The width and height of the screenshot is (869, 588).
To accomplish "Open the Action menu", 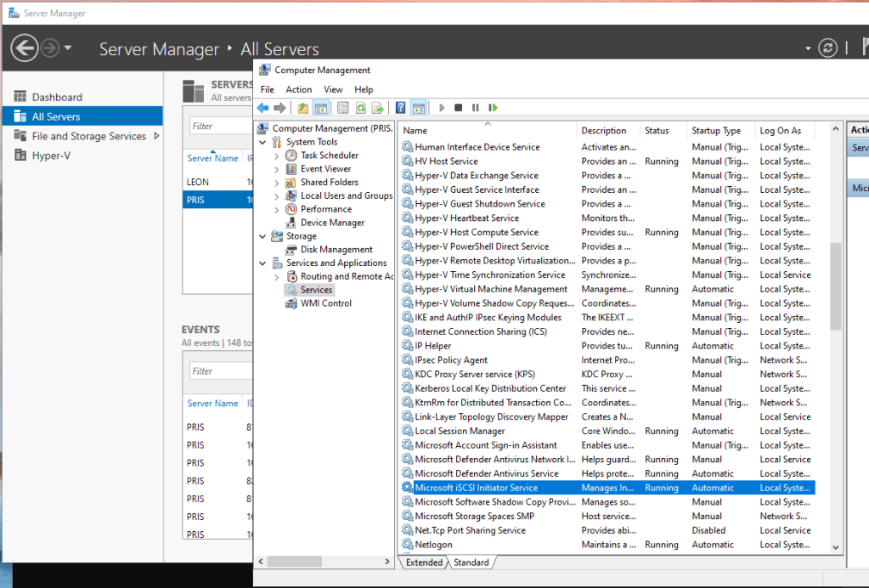I will 298,89.
